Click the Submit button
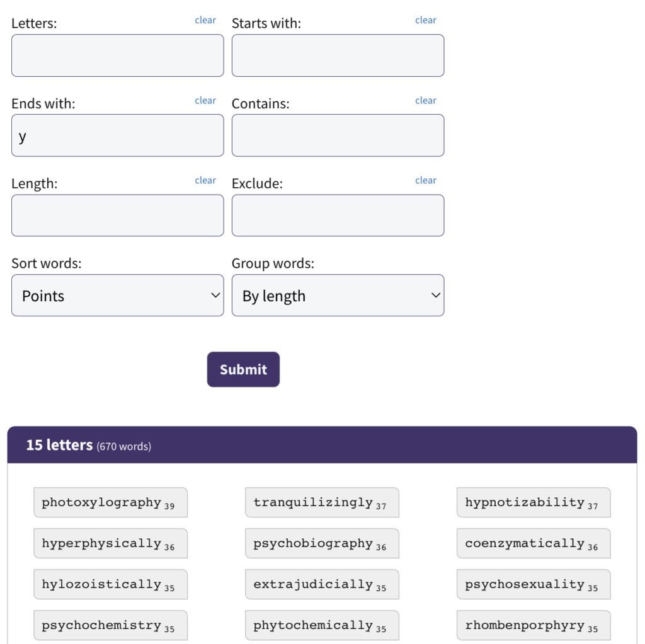 pos(243,369)
